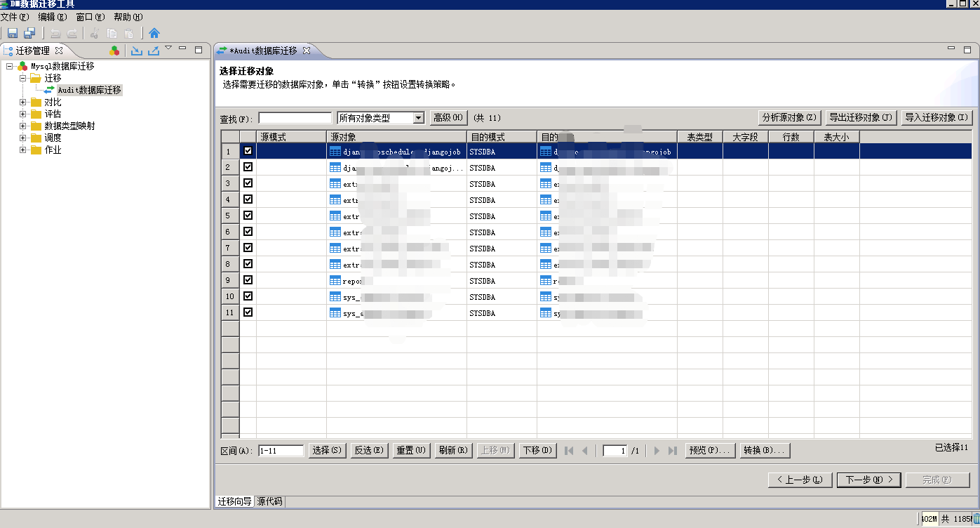Open the Home page via house icon

point(154,33)
